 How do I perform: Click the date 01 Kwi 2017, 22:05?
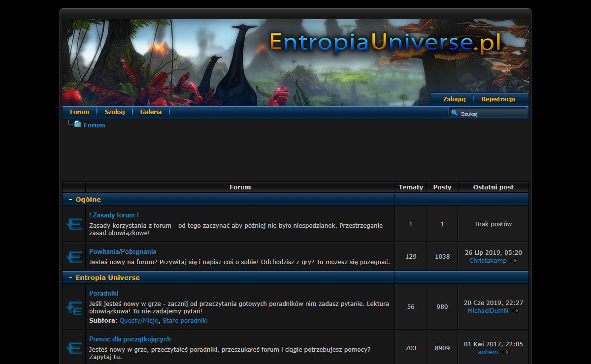click(x=493, y=344)
